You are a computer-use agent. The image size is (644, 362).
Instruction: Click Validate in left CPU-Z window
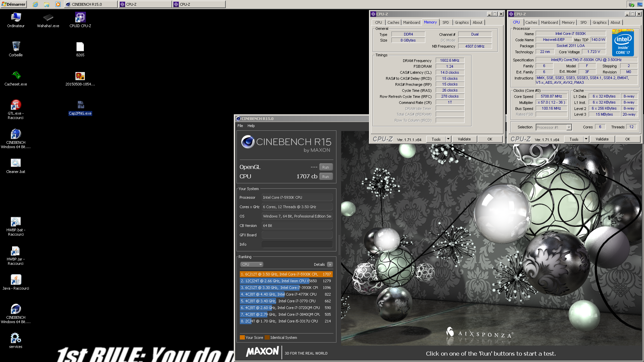coord(464,139)
